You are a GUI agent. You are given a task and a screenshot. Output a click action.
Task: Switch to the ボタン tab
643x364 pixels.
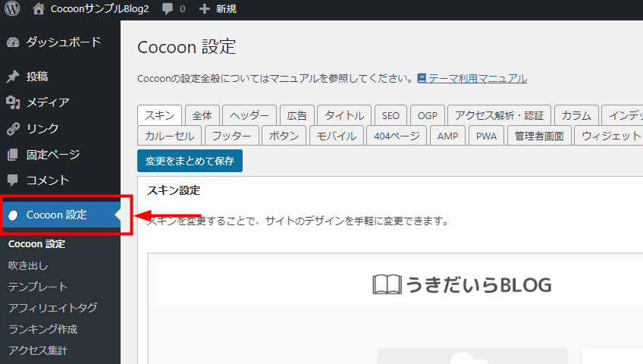(x=284, y=136)
